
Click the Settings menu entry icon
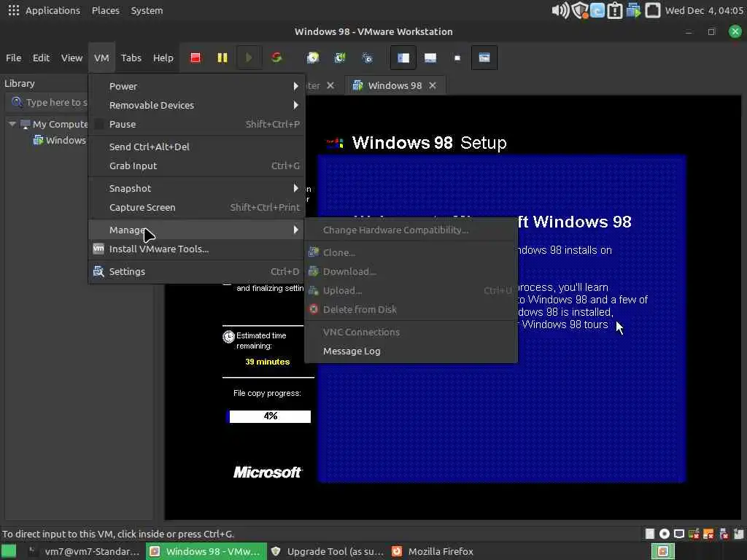tap(98, 271)
